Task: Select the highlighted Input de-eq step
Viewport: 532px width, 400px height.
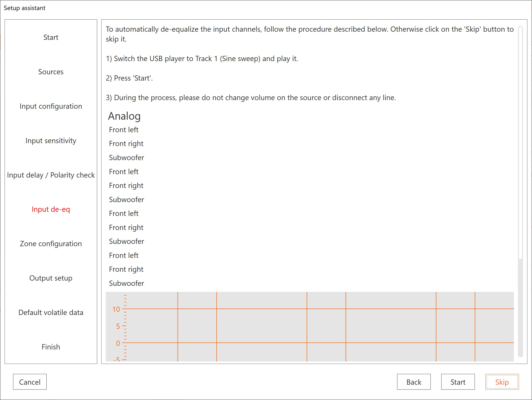Action: point(51,209)
